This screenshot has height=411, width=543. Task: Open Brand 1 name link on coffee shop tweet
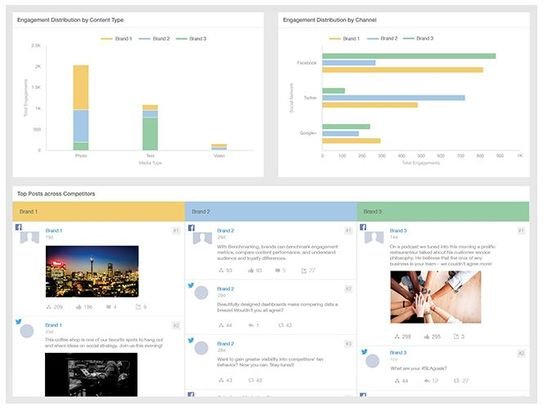click(53, 325)
